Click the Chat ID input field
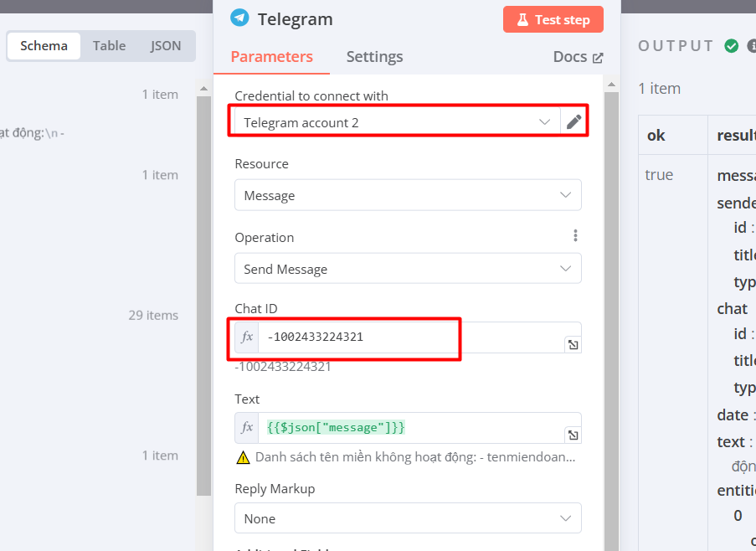Screen dimensions: 756x551 419,337
